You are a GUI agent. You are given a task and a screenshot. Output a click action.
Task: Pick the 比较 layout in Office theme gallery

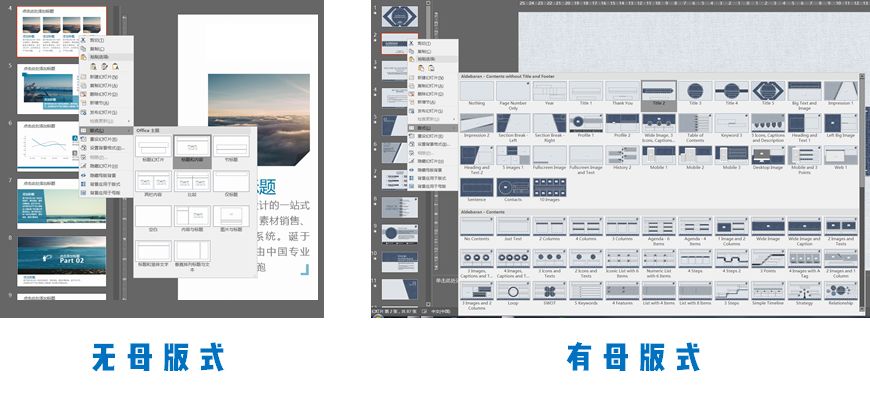[x=192, y=185]
